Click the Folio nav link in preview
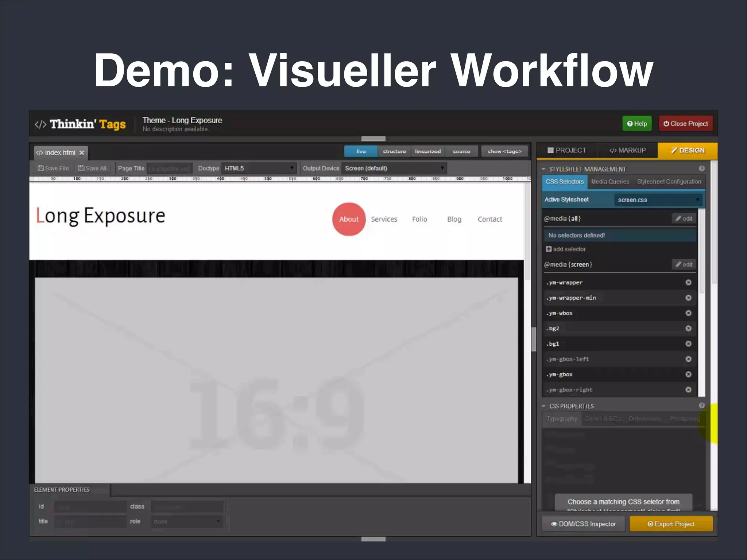Screen dimensions: 747x560 coord(419,219)
